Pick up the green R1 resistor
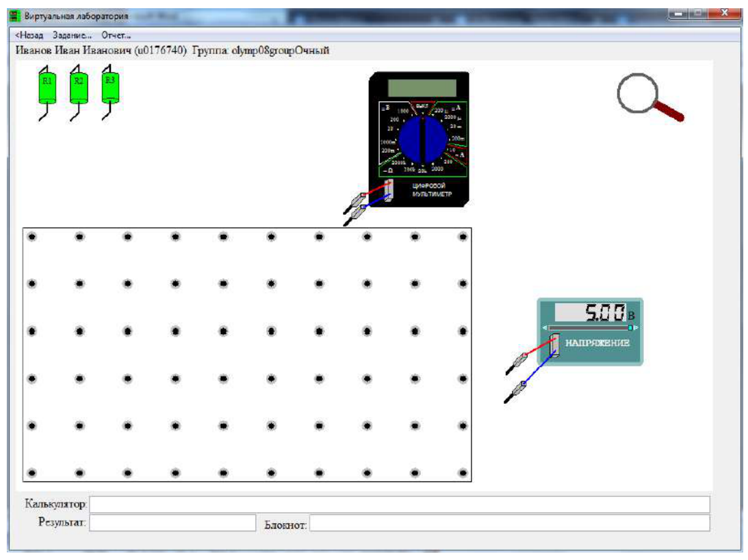This screenshot has height=560, width=748. coord(47,88)
